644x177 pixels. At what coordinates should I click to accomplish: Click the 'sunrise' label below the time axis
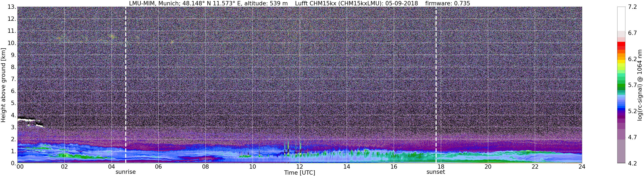[125, 172]
